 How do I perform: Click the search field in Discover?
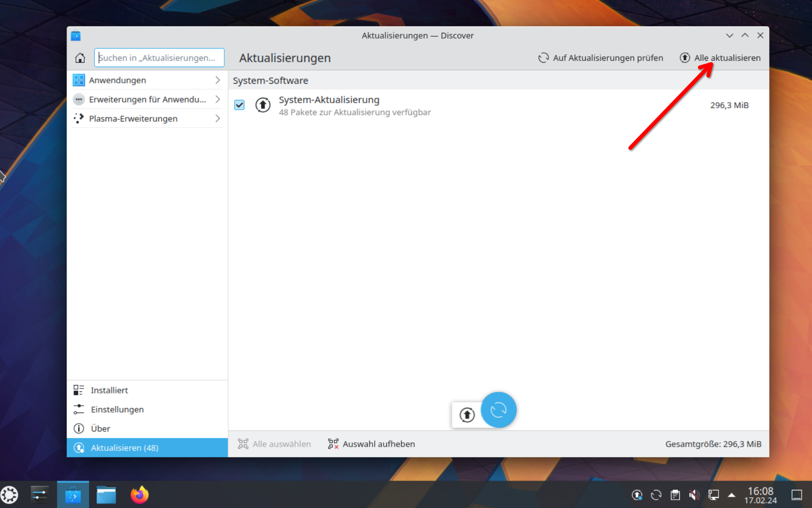[159, 58]
